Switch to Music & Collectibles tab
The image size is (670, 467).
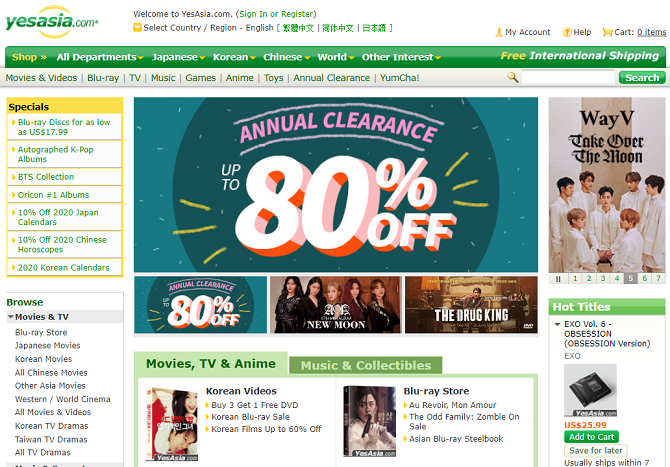tap(366, 365)
